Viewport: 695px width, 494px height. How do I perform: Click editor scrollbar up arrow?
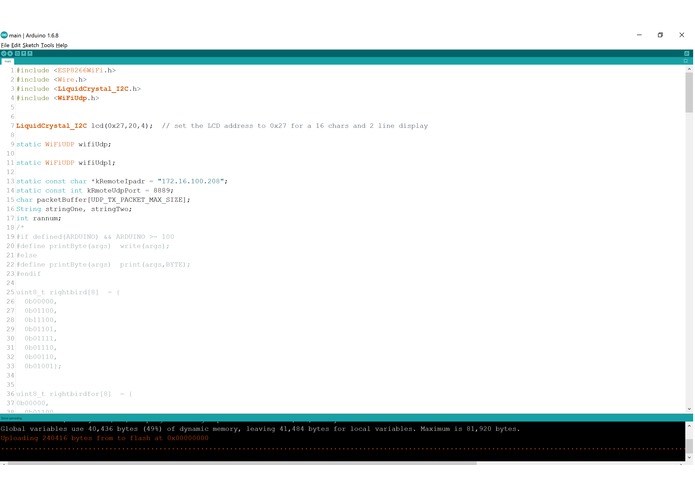(689, 69)
